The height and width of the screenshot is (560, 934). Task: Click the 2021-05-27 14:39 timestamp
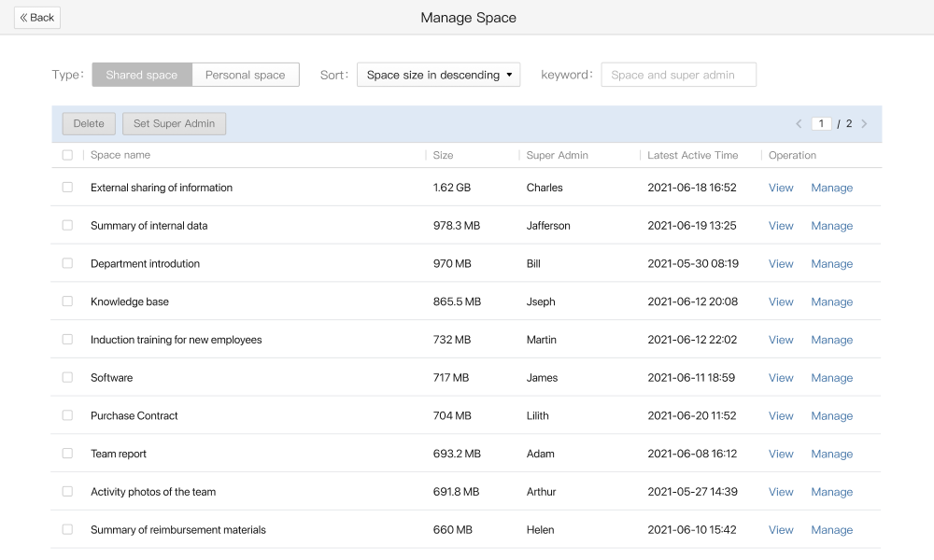[693, 492]
